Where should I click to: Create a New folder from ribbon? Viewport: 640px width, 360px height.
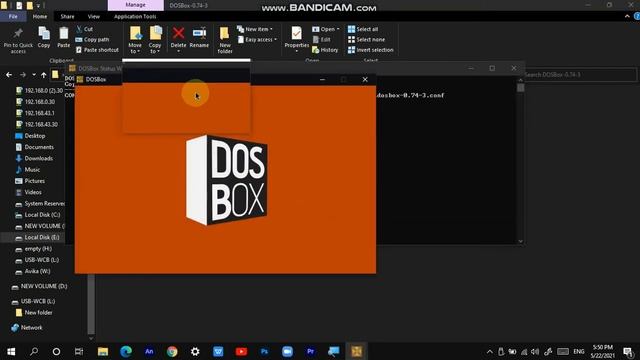point(224,40)
